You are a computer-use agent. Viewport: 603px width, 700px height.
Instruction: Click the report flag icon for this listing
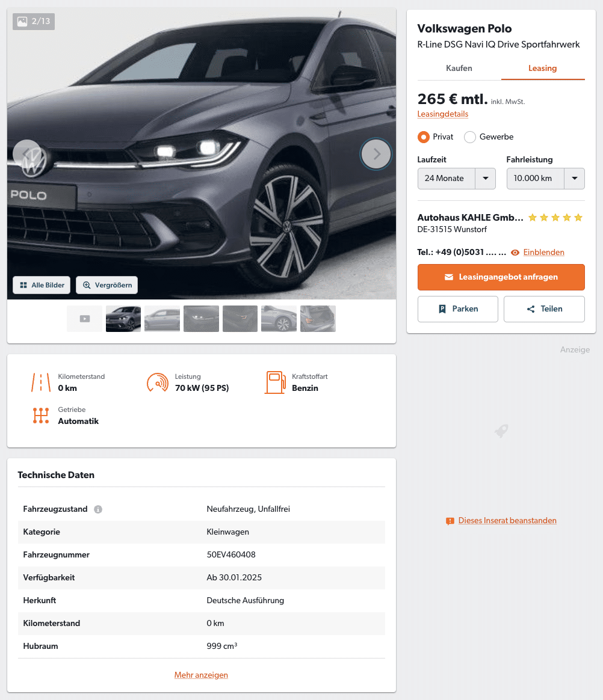pyautogui.click(x=450, y=521)
